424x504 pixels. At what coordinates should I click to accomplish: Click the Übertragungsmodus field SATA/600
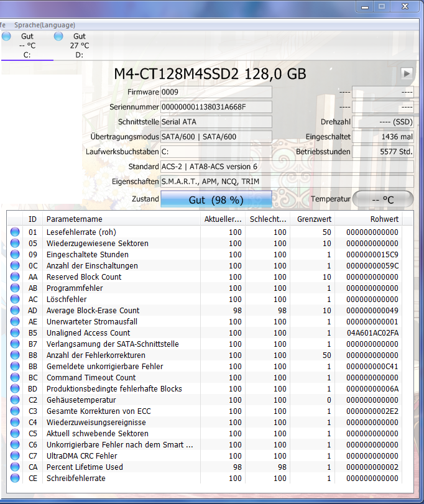216,137
